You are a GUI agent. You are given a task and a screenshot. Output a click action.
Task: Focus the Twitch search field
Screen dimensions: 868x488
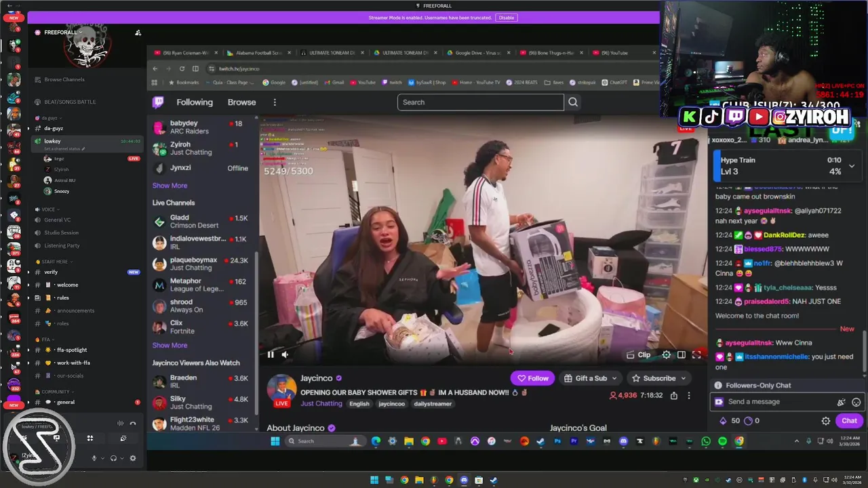(480, 102)
